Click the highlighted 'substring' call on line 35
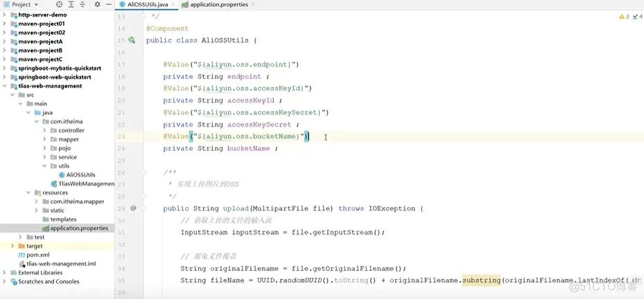The width and height of the screenshot is (644, 299). (481, 280)
